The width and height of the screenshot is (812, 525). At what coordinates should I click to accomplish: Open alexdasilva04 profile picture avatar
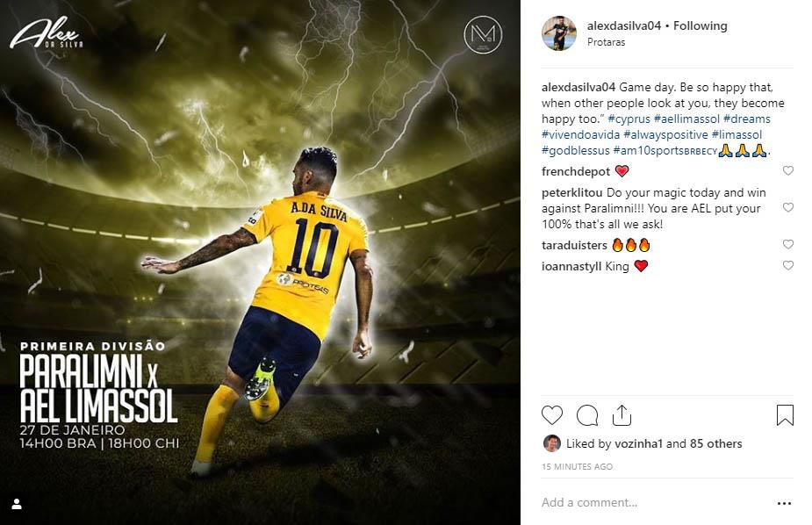(559, 33)
